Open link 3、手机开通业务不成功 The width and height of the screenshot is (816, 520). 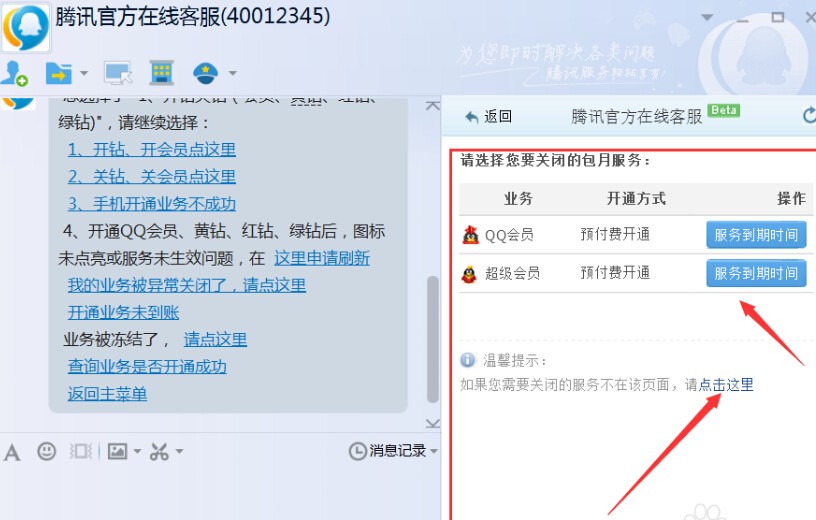151,204
